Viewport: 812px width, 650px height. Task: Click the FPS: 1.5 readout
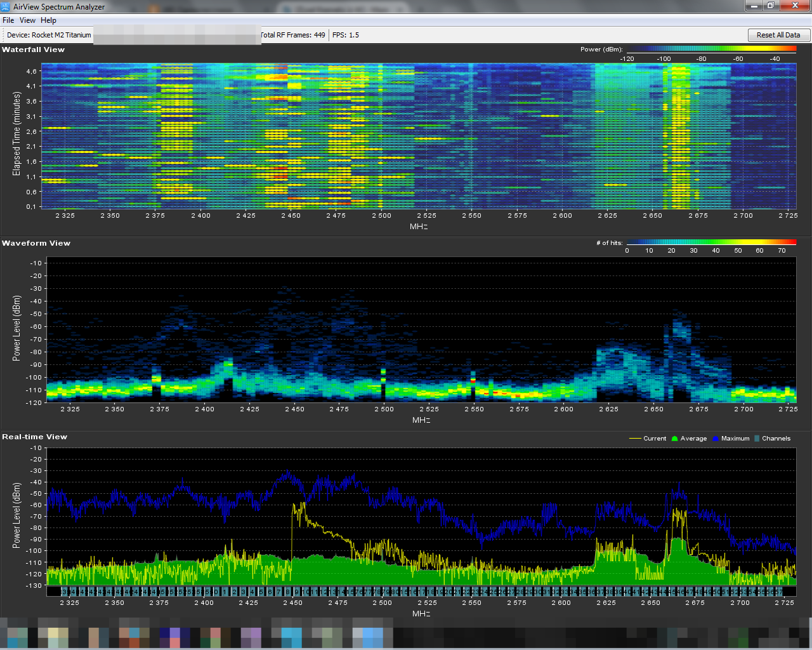tap(346, 35)
